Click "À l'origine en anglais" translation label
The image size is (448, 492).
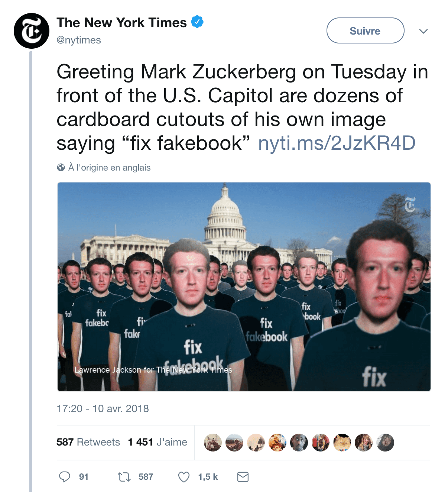(x=109, y=168)
